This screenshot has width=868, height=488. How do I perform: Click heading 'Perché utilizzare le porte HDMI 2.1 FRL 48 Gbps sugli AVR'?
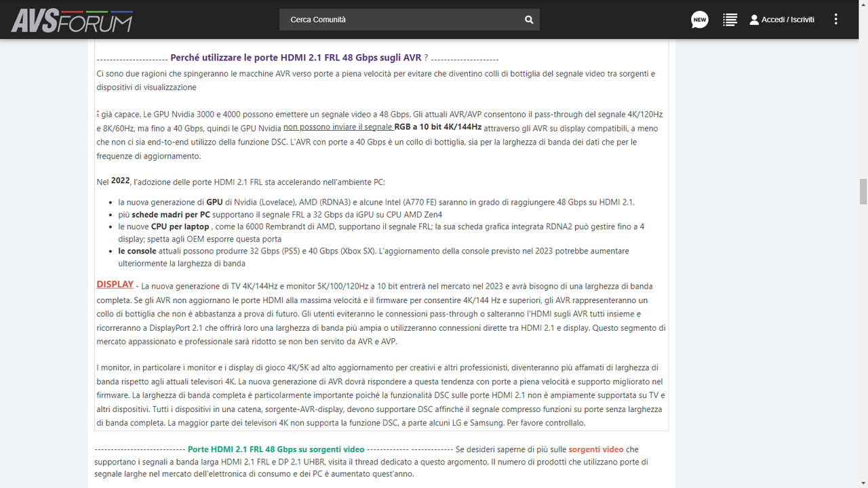(x=296, y=58)
